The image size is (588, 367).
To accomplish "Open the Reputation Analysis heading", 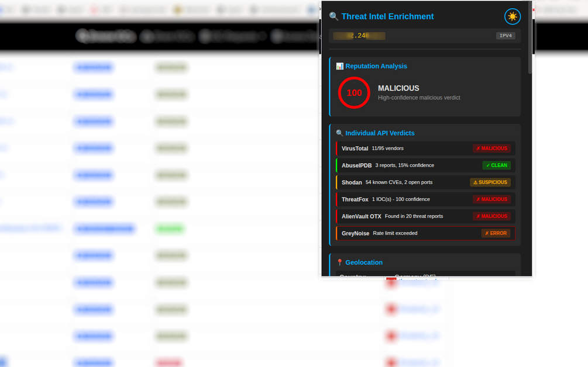I will (x=376, y=66).
